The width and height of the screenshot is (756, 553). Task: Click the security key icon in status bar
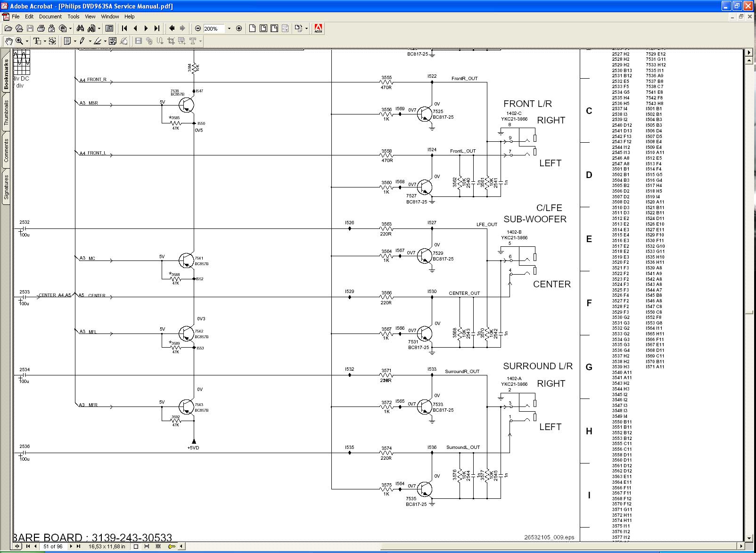[172, 546]
